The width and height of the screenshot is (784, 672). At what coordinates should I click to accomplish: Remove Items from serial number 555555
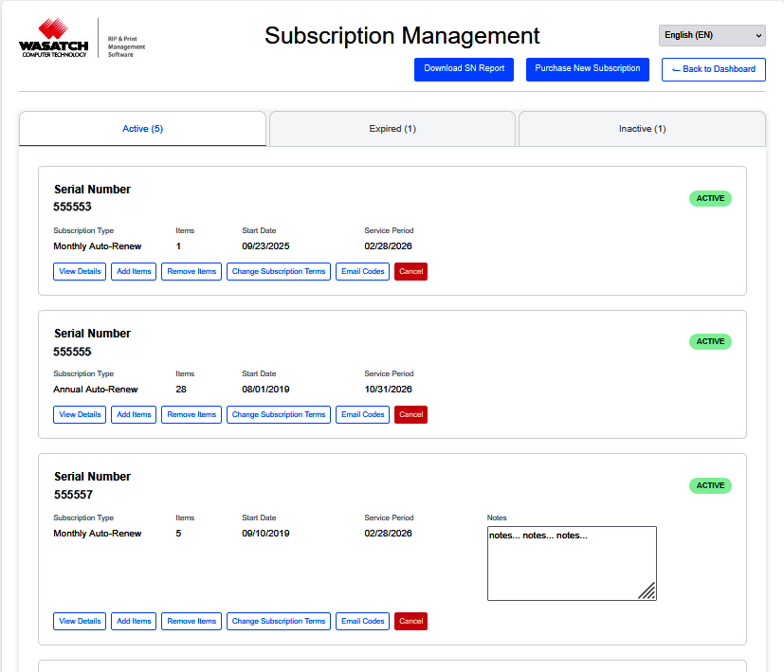(x=191, y=415)
